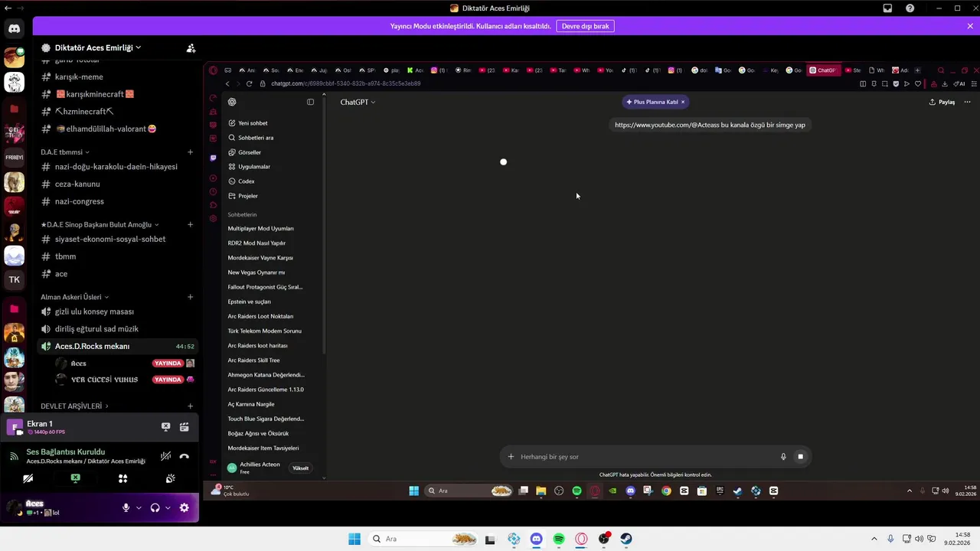Click bottom taskbar Ara search box
The width and height of the screenshot is (980, 551).
pos(423,539)
